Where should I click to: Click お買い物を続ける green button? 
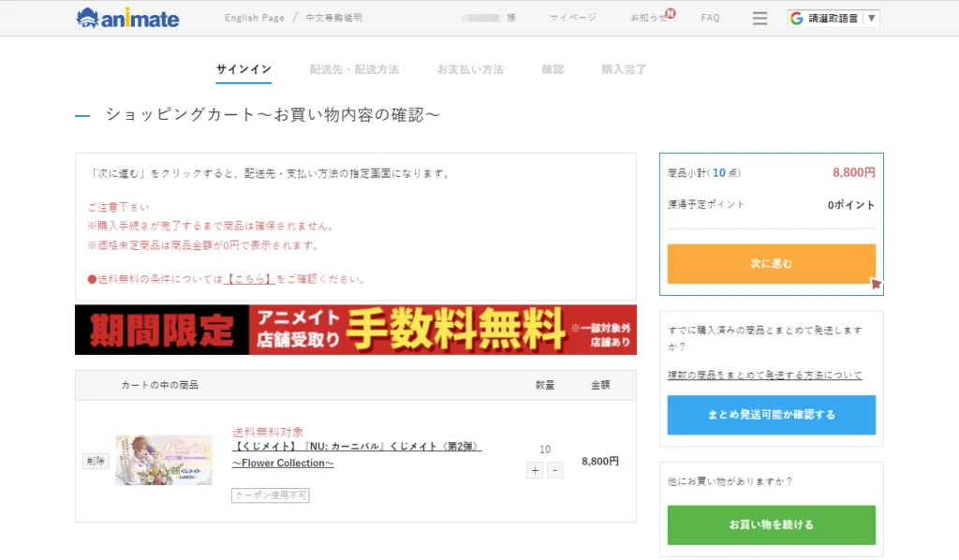(772, 525)
